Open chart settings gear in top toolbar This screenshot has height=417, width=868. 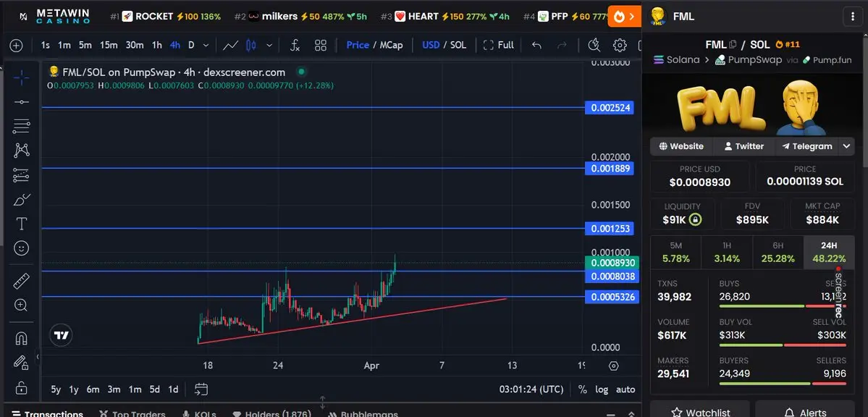tap(620, 46)
